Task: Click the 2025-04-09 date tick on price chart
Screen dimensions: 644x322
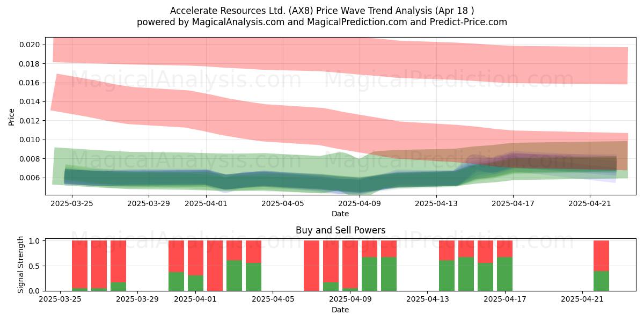Action: 360,203
